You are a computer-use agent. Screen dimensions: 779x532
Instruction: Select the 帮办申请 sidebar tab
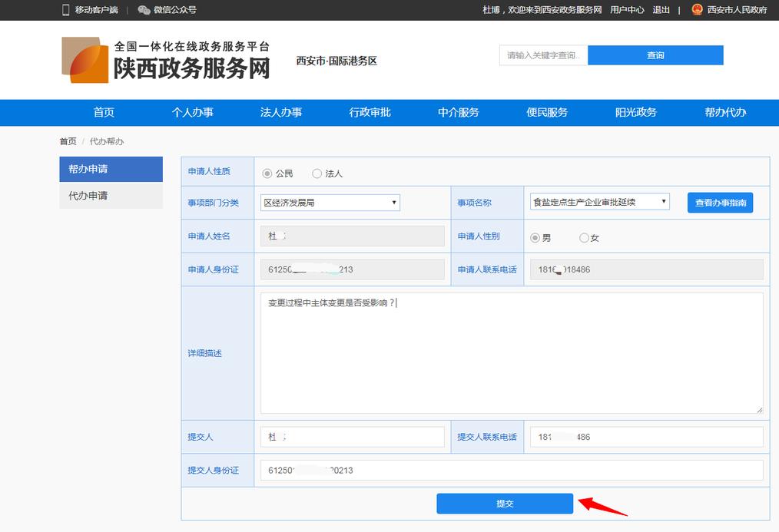click(111, 169)
